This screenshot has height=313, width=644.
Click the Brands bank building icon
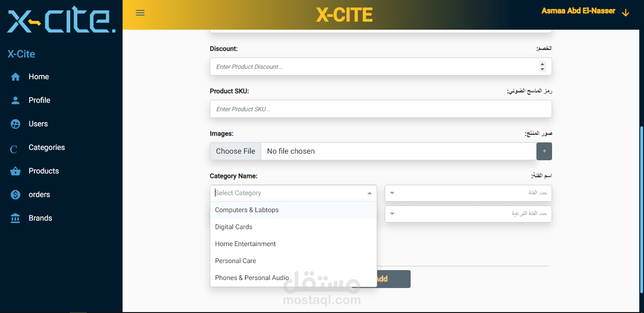coord(16,218)
